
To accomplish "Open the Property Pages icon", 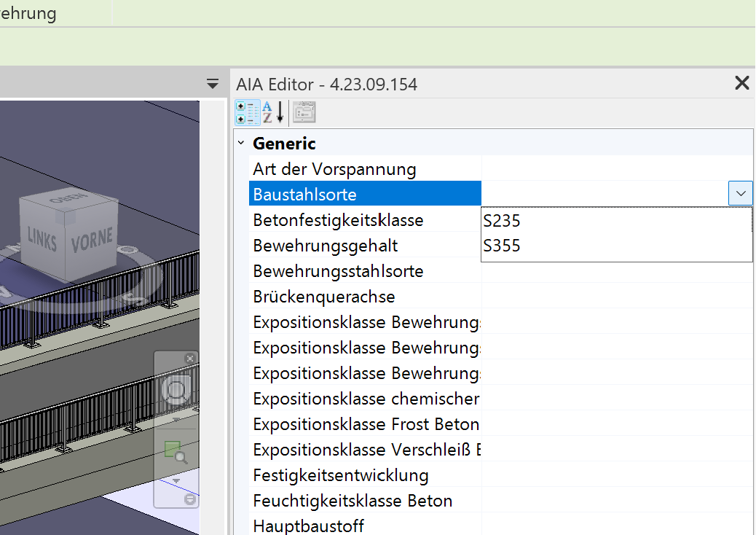I will point(304,113).
